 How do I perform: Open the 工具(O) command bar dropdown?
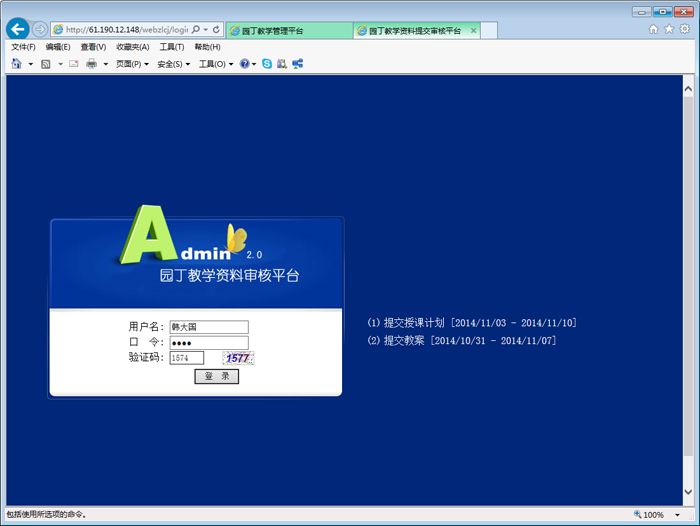[216, 64]
